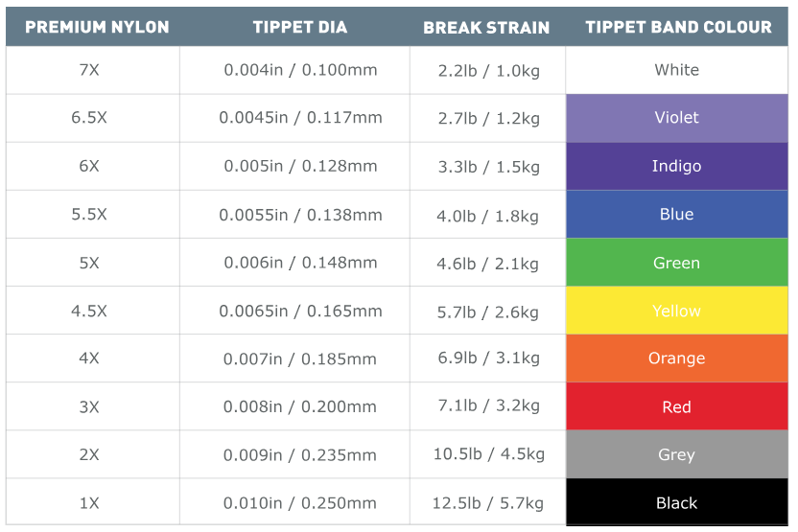Click the 12.5lb / 5.7kg break strain cell
Image resolution: width=798 pixels, height=532 pixels.
coord(487,502)
